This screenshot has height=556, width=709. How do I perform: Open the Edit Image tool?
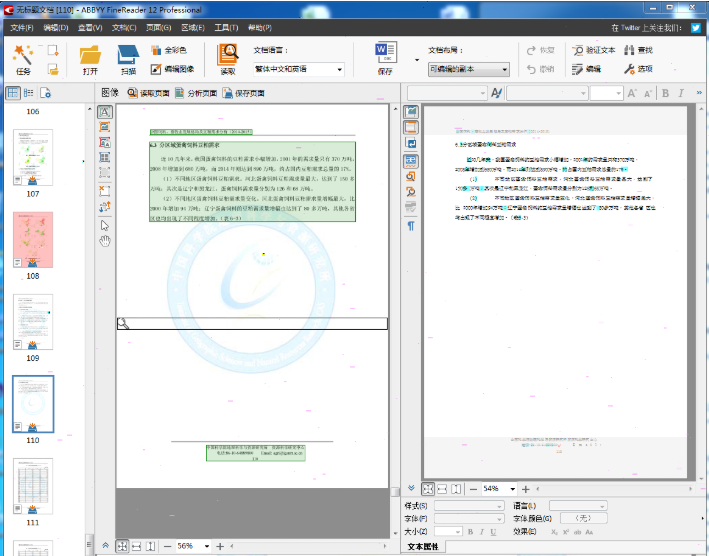click(x=172, y=69)
